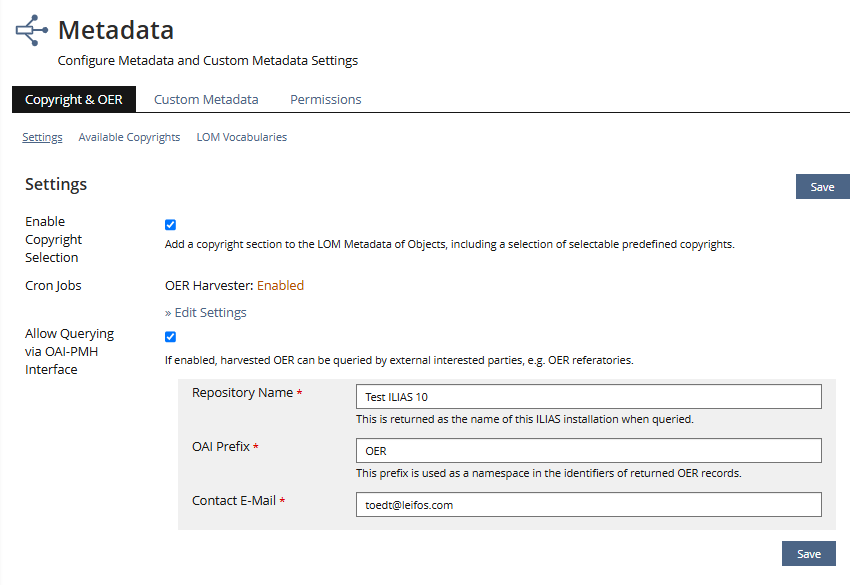Switch to the Copyright & OER tab

coord(74,99)
